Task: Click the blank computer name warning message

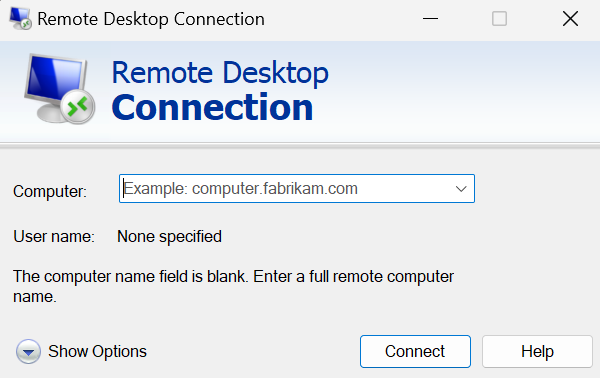Action: (233, 286)
